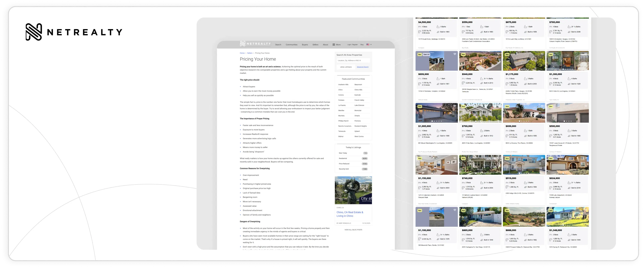Open the Advanced Search link
The width and height of the screenshot is (644, 268).
[x=362, y=67]
